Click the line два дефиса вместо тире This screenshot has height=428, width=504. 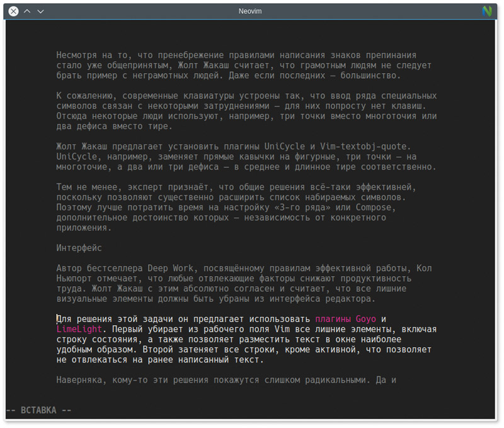[x=114, y=126]
